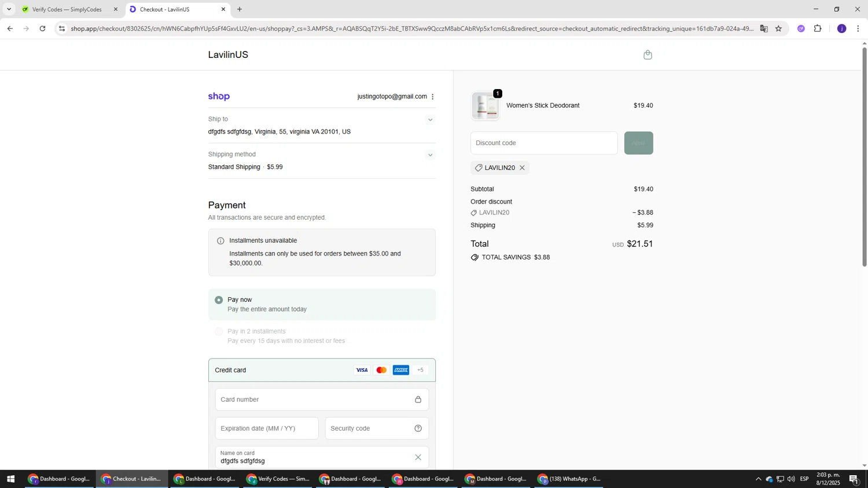Image resolution: width=868 pixels, height=488 pixels.
Task: Click the Mastercard logo
Action: 381,370
